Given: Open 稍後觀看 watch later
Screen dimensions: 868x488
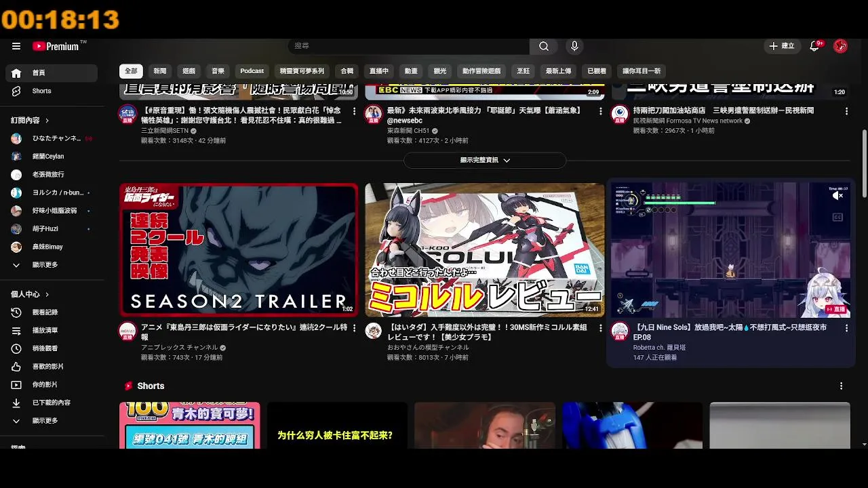Looking at the screenshot, I should pos(52,348).
